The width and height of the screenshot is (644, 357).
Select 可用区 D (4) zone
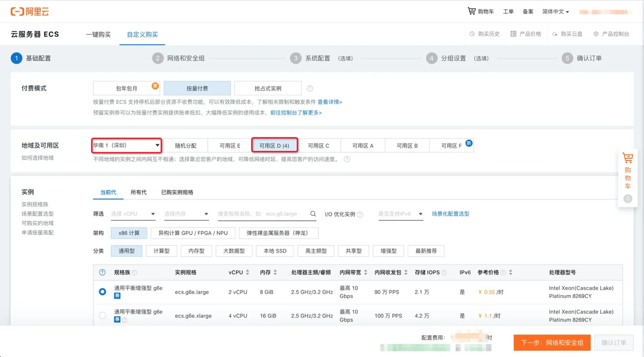tap(275, 145)
